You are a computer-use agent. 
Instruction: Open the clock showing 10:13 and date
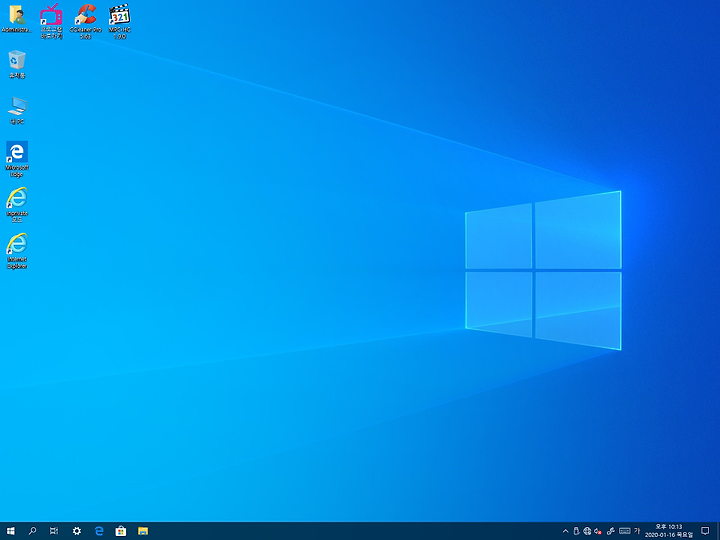669,531
